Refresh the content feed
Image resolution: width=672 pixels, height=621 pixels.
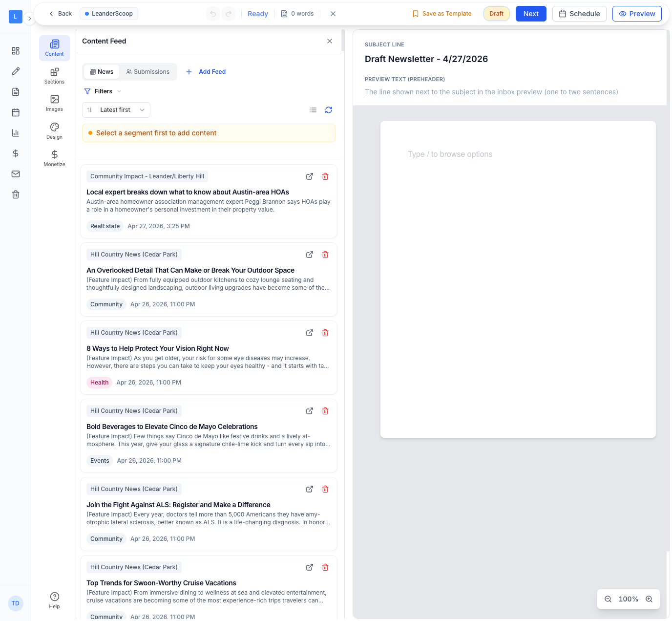coord(329,110)
